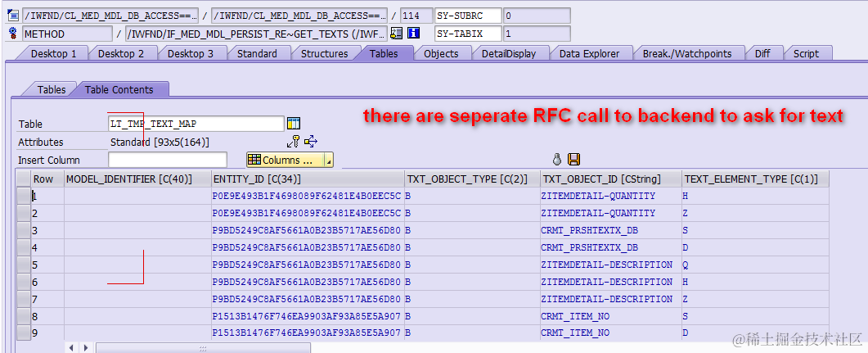Open the Objects tab

point(441,53)
